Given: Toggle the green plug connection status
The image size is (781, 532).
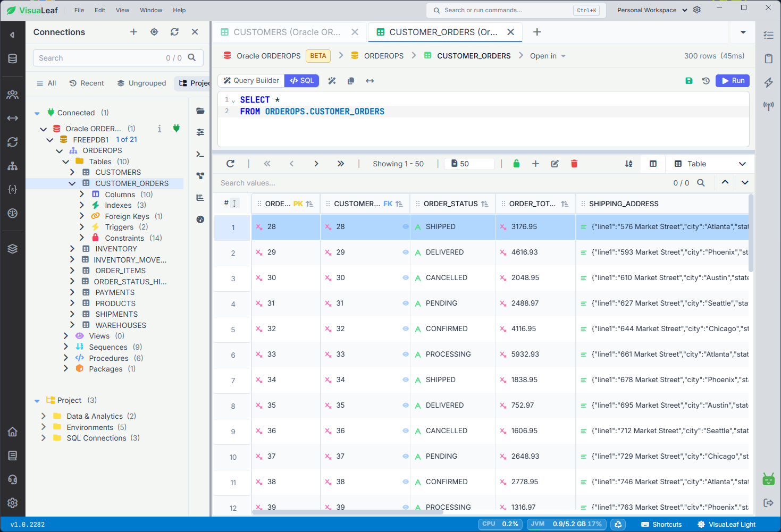Looking at the screenshot, I should coord(177,128).
